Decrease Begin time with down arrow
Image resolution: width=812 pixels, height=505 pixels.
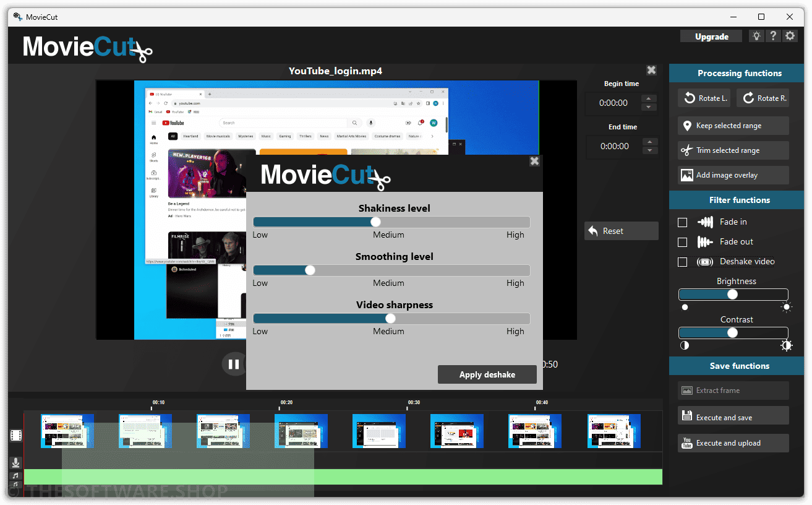point(649,108)
